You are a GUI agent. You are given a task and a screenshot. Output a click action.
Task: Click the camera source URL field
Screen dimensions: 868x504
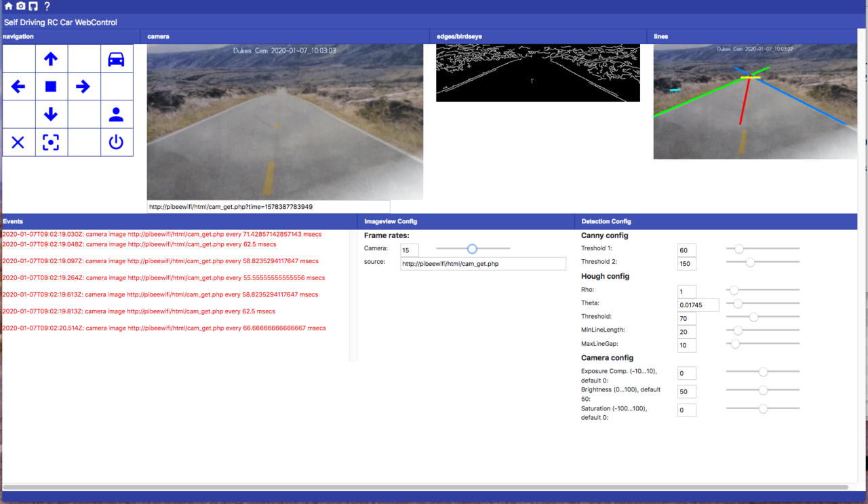pos(483,264)
